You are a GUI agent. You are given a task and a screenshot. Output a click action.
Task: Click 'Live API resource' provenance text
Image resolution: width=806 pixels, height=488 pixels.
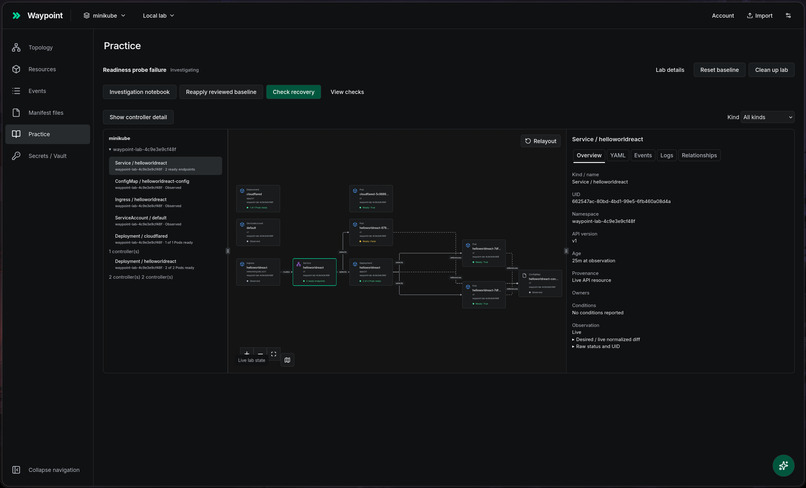click(x=592, y=280)
